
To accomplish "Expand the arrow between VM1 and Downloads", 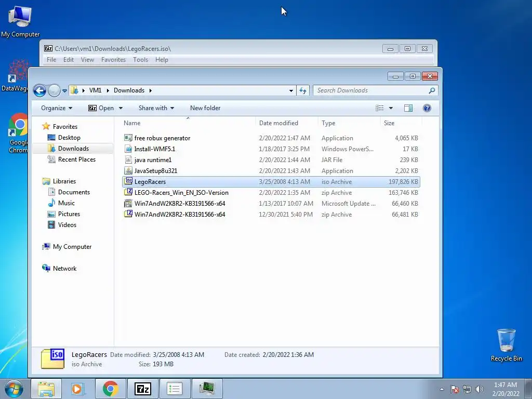I will (x=108, y=90).
